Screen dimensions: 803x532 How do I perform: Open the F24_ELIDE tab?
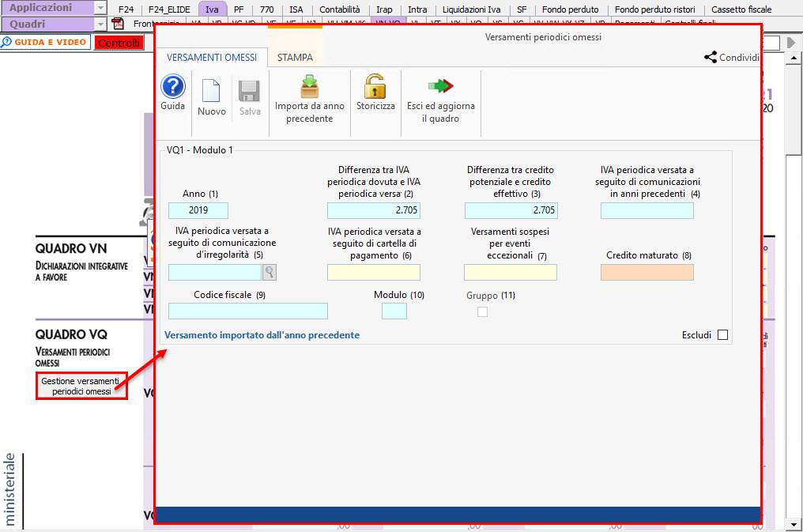click(169, 9)
